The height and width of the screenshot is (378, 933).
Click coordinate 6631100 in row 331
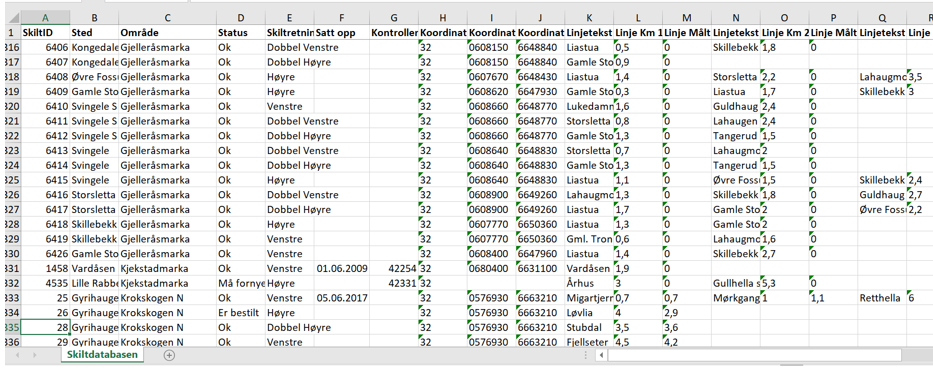tap(540, 268)
